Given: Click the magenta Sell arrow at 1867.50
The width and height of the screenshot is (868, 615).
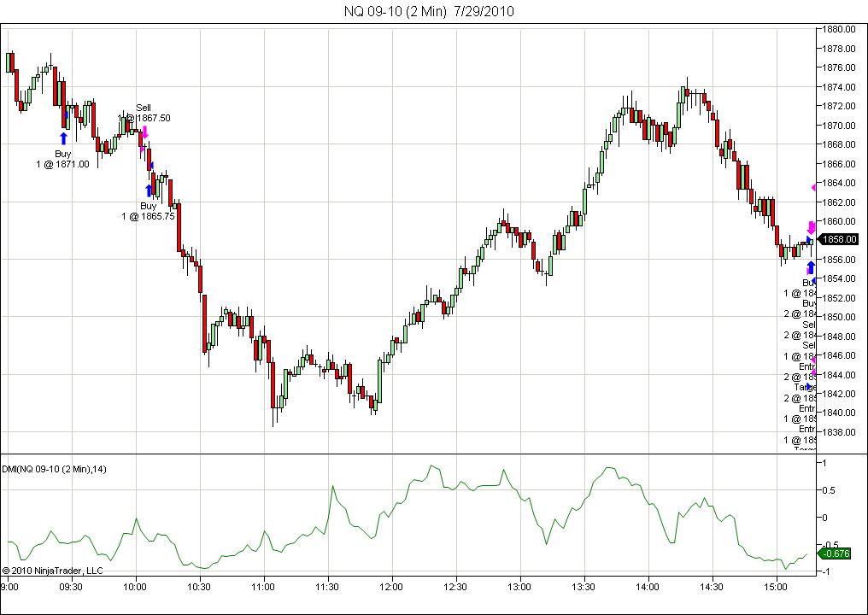Looking at the screenshot, I should click(x=145, y=132).
